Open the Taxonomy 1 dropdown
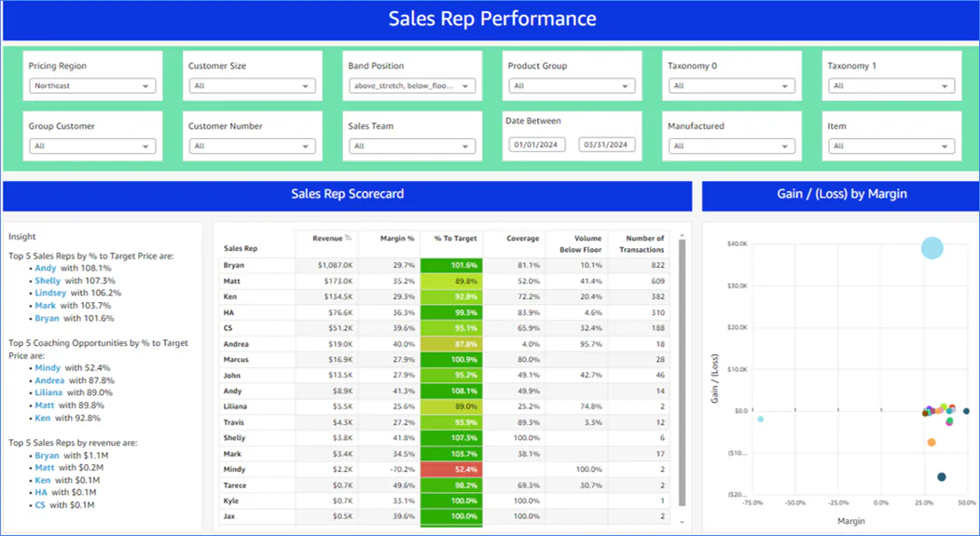Image resolution: width=980 pixels, height=536 pixels. pyautogui.click(x=891, y=86)
